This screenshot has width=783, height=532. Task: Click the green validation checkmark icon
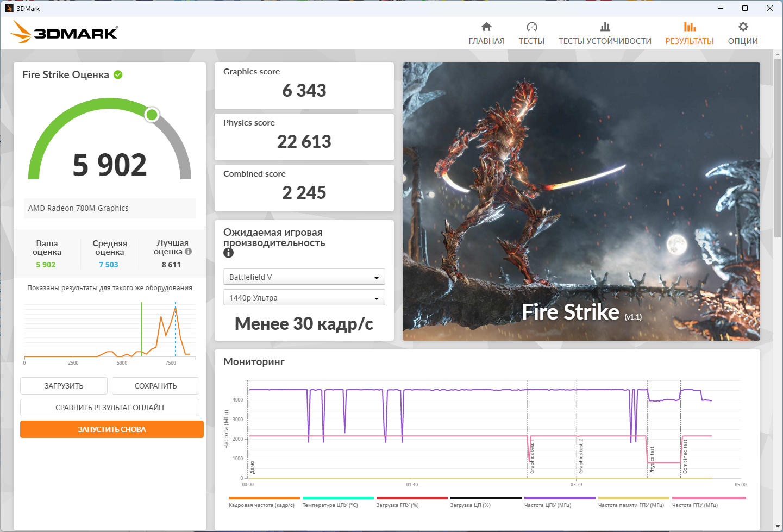coord(118,74)
